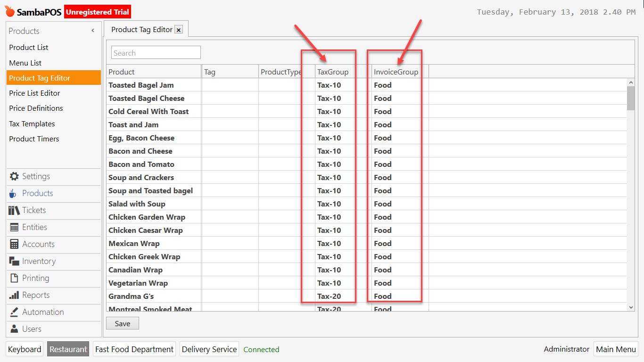Click the Printing document icon
Screen dimensions: 644x362
click(x=14, y=278)
